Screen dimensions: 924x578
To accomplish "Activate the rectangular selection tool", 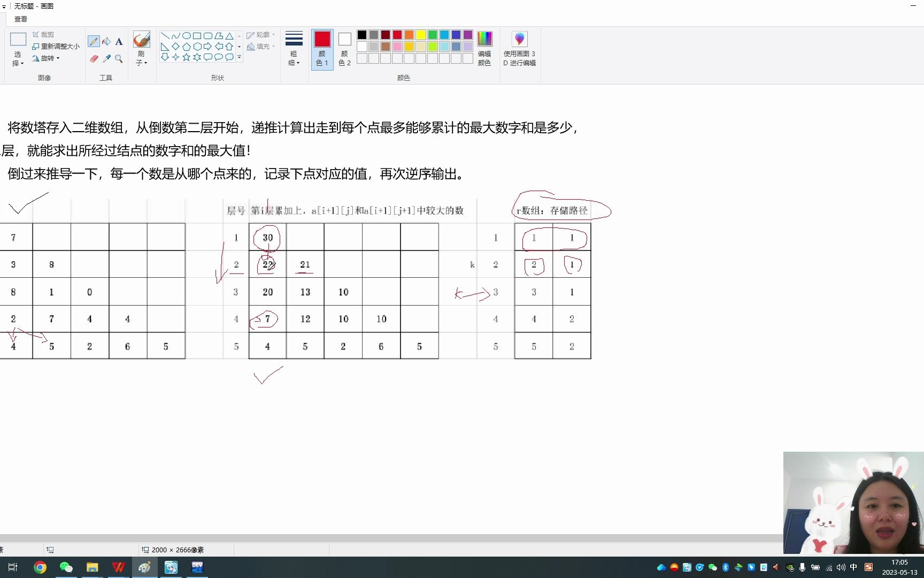I will click(x=19, y=39).
